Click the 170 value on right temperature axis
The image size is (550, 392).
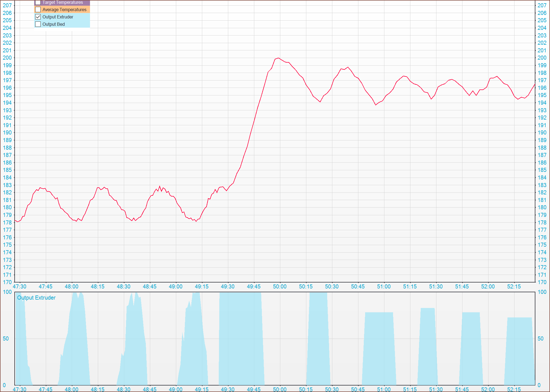tap(542, 282)
